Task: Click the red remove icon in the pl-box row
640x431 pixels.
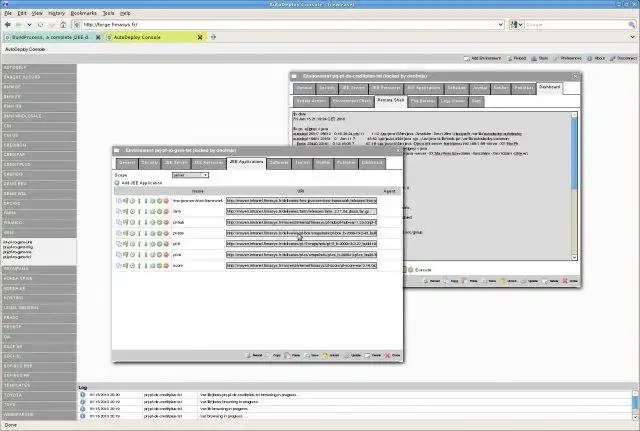Action: (x=166, y=233)
